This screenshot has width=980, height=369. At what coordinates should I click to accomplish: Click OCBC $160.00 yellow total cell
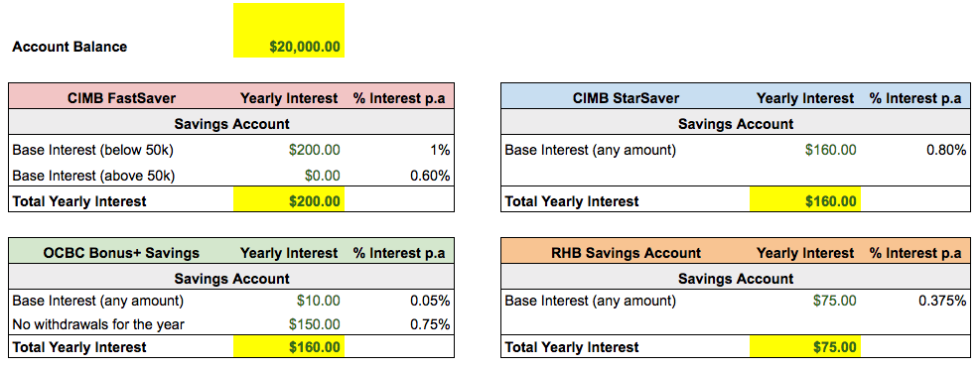[x=289, y=347]
